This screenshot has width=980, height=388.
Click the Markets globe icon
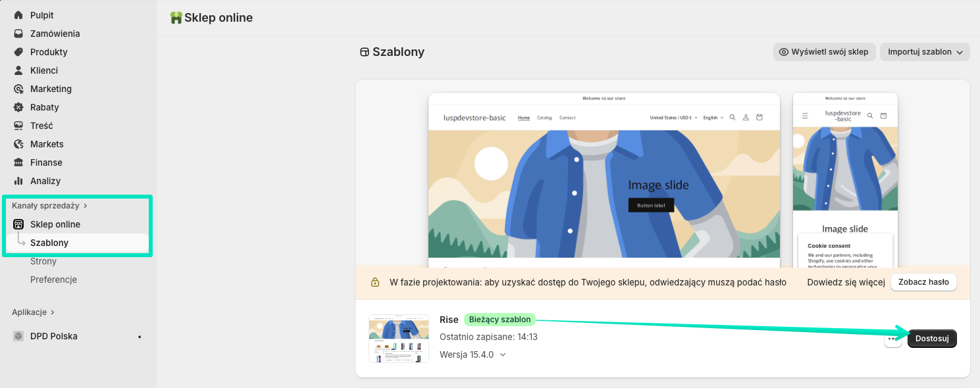18,144
